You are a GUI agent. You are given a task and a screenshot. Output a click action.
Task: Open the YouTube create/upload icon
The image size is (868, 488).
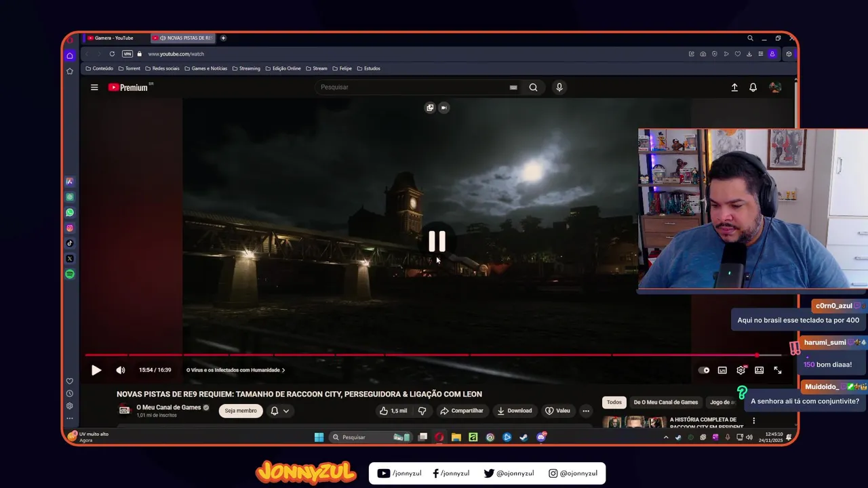coord(734,87)
